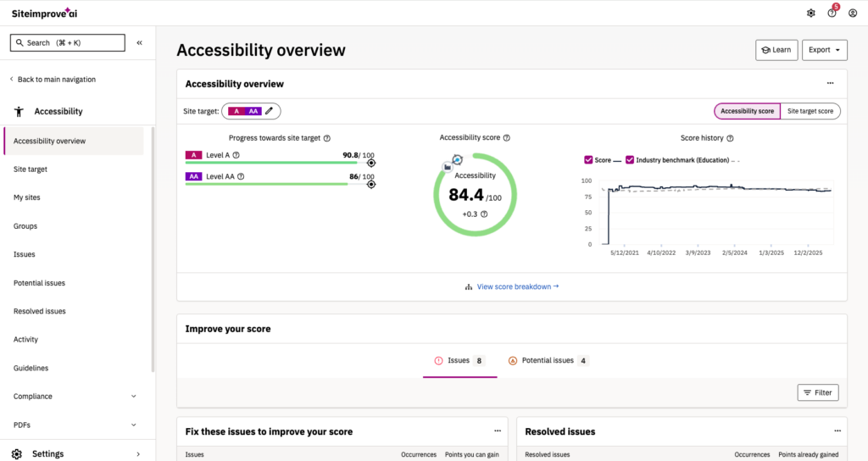
Task: Click the Level A badge beside Level A label
Action: point(194,155)
